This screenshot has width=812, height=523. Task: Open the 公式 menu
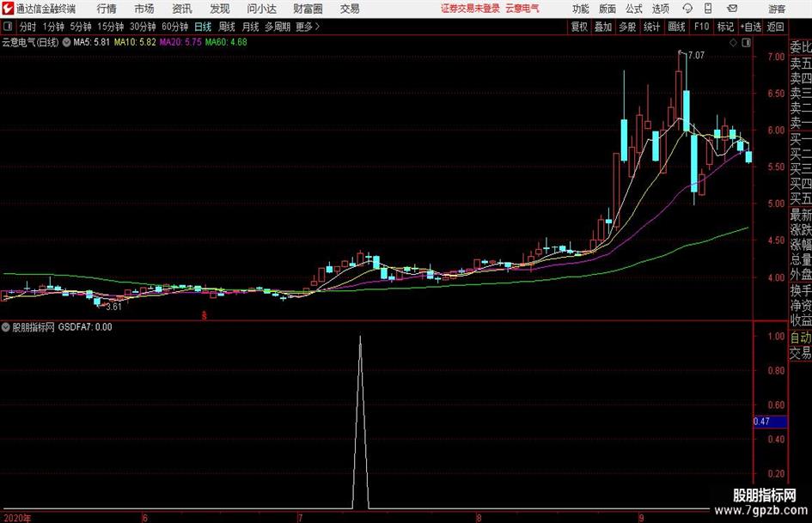[634, 9]
